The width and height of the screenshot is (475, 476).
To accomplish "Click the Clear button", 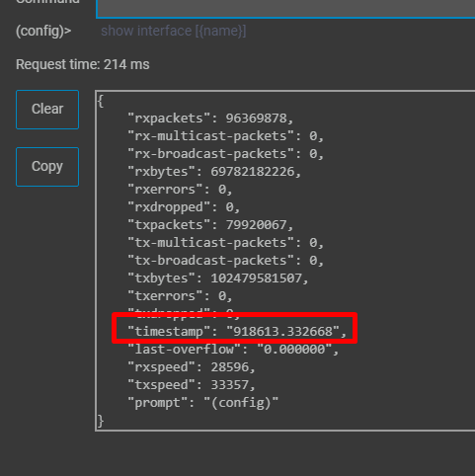I will tap(47, 110).
